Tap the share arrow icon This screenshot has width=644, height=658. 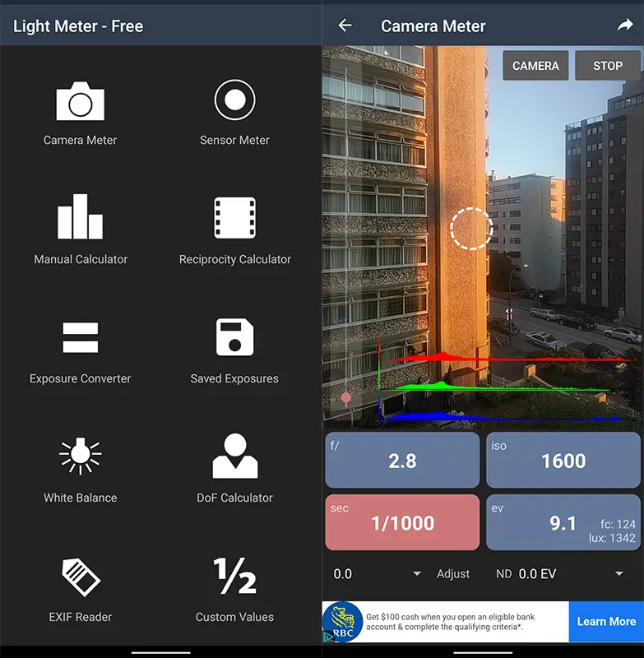625,25
